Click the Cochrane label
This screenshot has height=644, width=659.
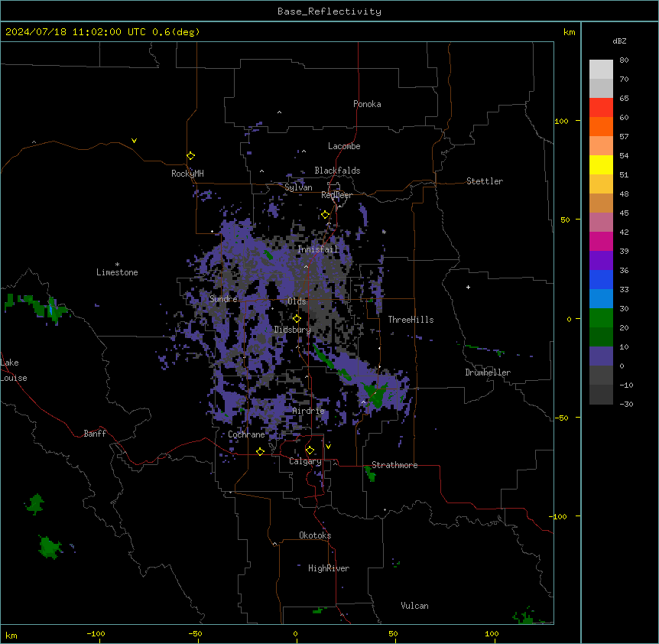(x=246, y=434)
